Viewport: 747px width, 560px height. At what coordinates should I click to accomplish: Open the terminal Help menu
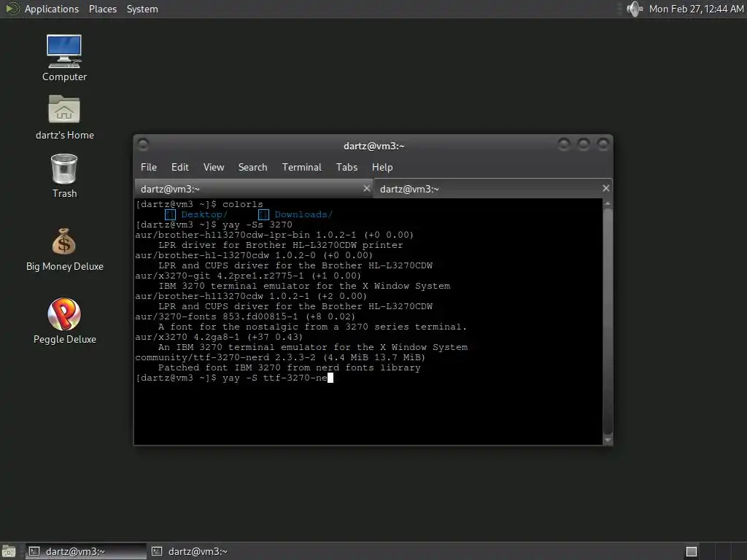[382, 167]
